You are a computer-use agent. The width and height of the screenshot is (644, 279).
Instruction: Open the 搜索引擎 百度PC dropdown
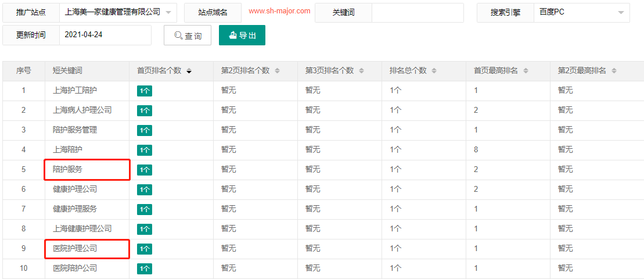581,12
